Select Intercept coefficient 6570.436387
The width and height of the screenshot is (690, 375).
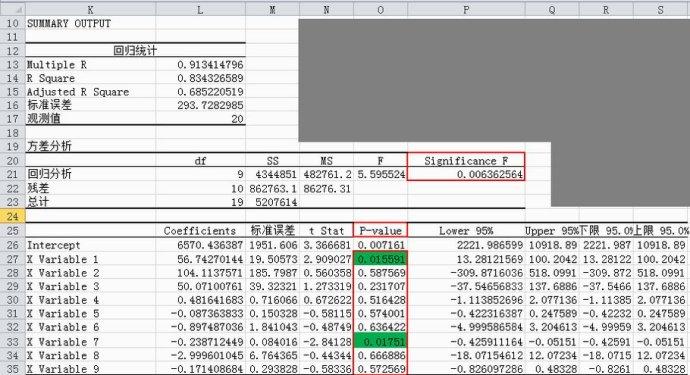(x=201, y=245)
